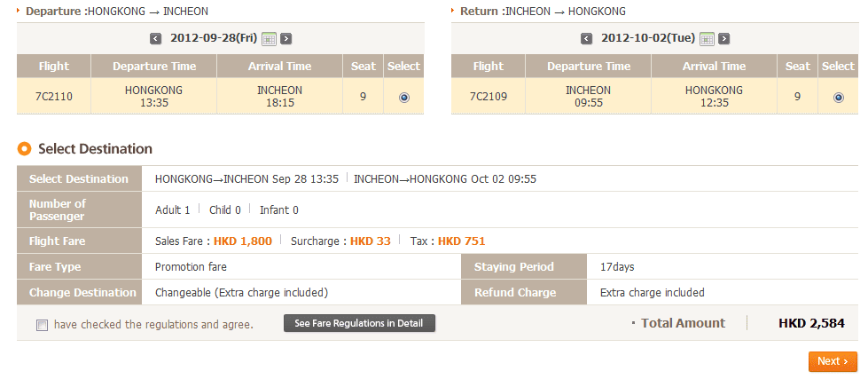
Task: Open departure date calendar picker
Action: (270, 38)
